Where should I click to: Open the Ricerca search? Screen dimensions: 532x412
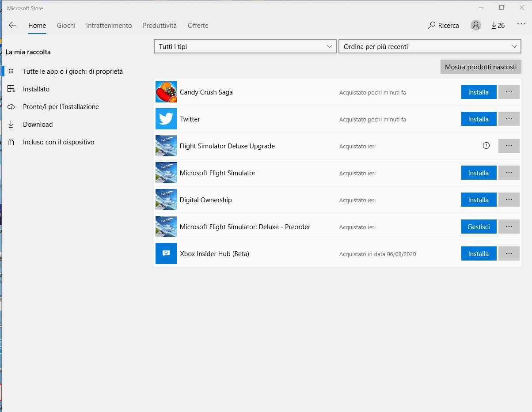(444, 26)
